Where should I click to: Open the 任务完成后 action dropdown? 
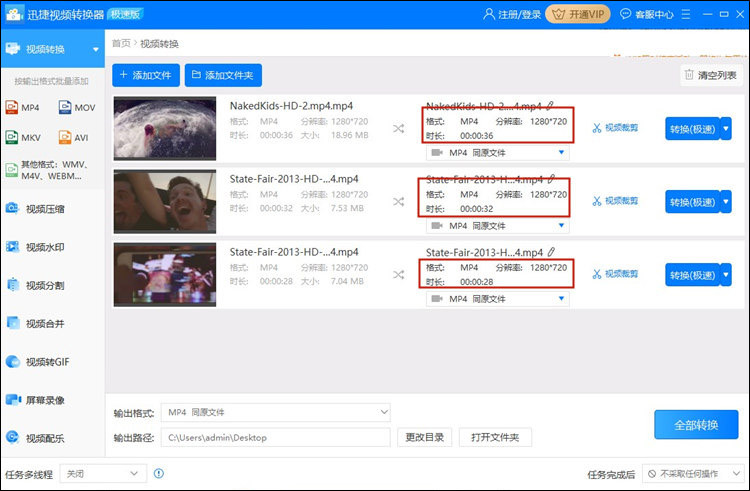point(693,474)
